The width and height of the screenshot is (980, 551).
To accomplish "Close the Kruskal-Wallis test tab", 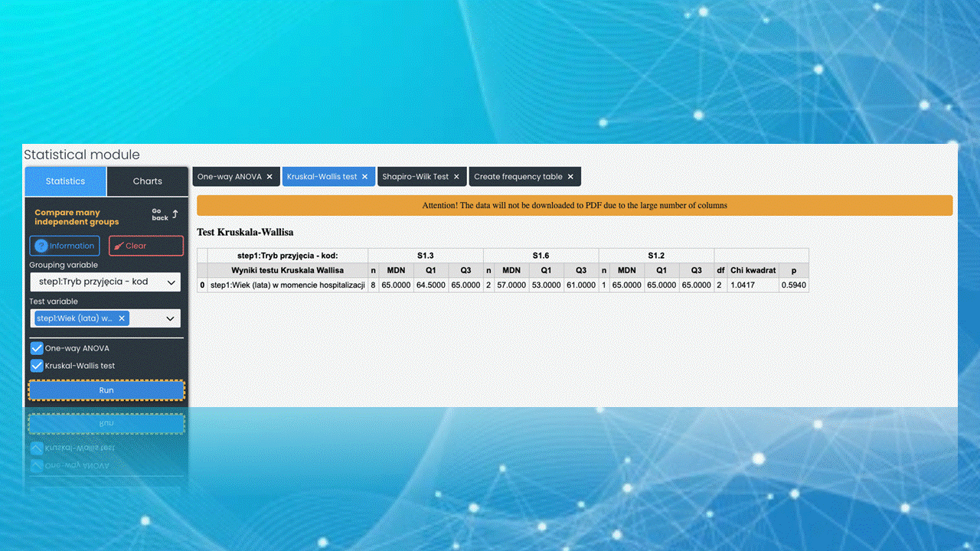I will 365,177.
